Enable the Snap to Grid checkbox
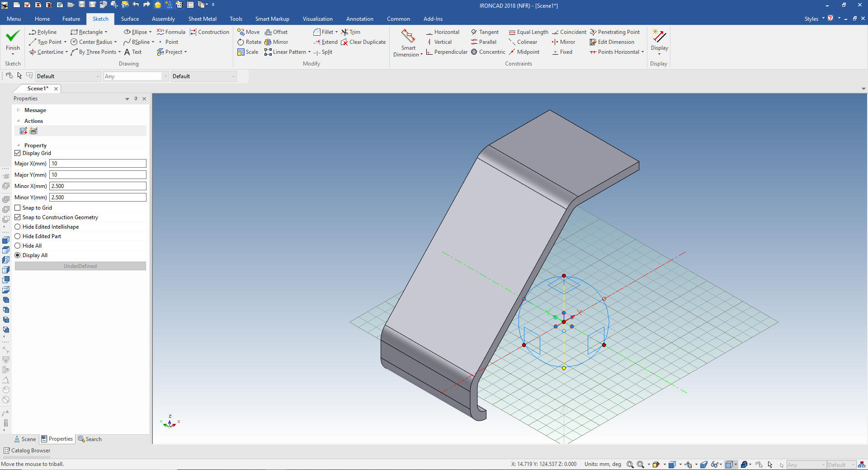Image resolution: width=868 pixels, height=470 pixels. (x=18, y=208)
